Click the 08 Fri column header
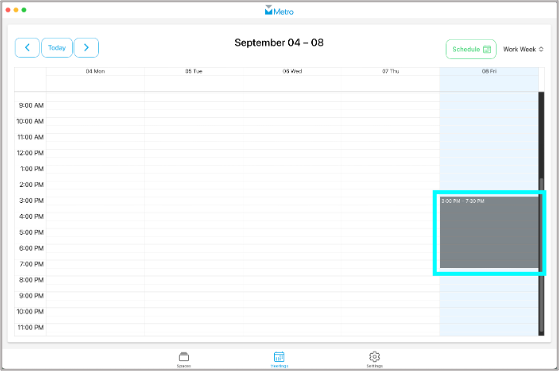The height and width of the screenshot is (372, 560). (x=489, y=71)
